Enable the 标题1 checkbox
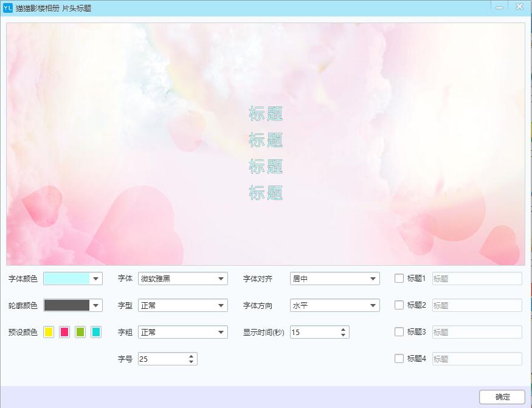 point(399,278)
